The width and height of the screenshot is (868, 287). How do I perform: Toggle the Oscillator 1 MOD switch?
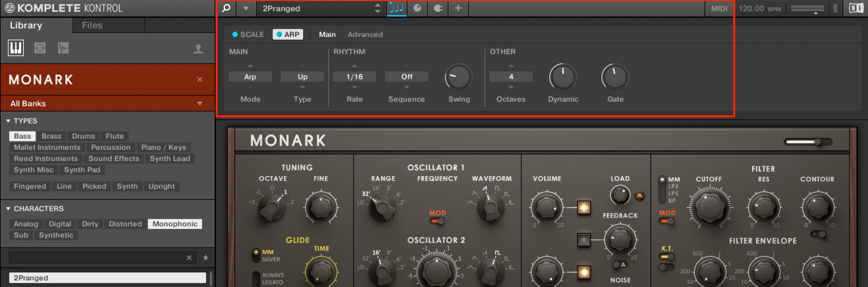[x=437, y=221]
